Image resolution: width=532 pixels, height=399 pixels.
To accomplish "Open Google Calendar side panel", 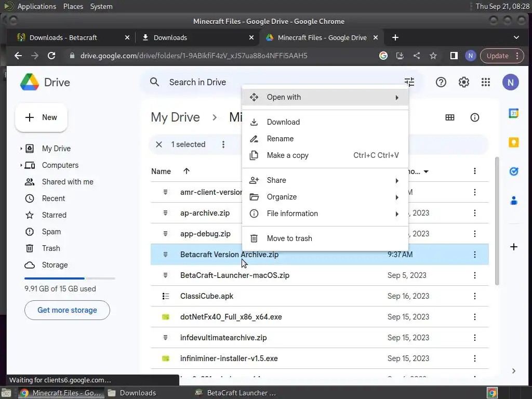I will pos(513,113).
